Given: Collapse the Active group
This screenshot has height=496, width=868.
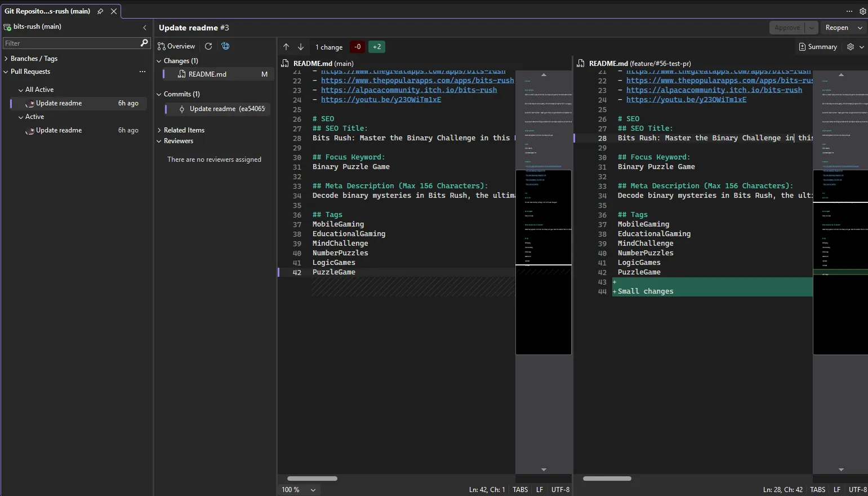Looking at the screenshot, I should tap(21, 117).
